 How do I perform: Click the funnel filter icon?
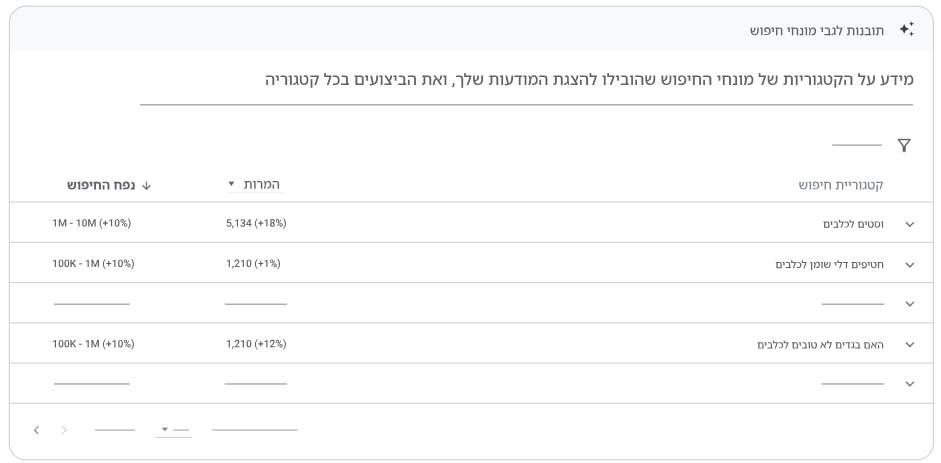[x=904, y=145]
